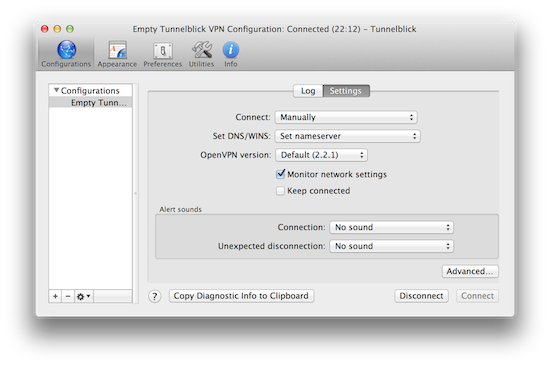Click the sidebar split divider handle
The height and width of the screenshot is (366, 550).
pos(135,193)
